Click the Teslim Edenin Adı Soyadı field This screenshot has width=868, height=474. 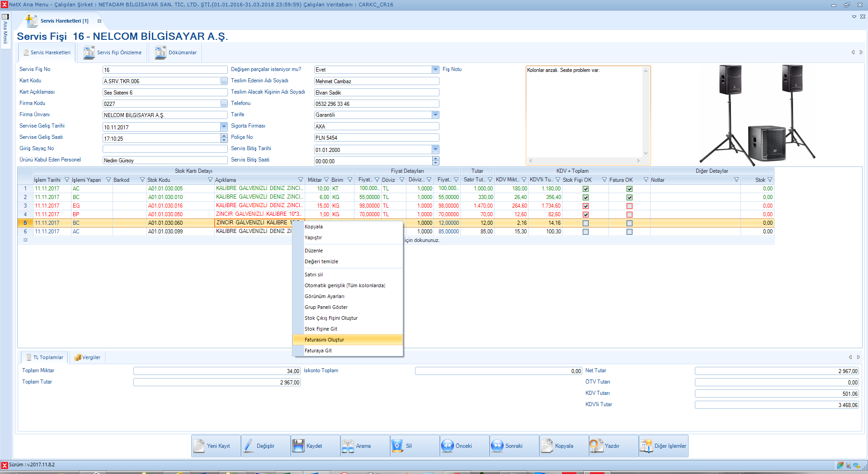pos(376,81)
